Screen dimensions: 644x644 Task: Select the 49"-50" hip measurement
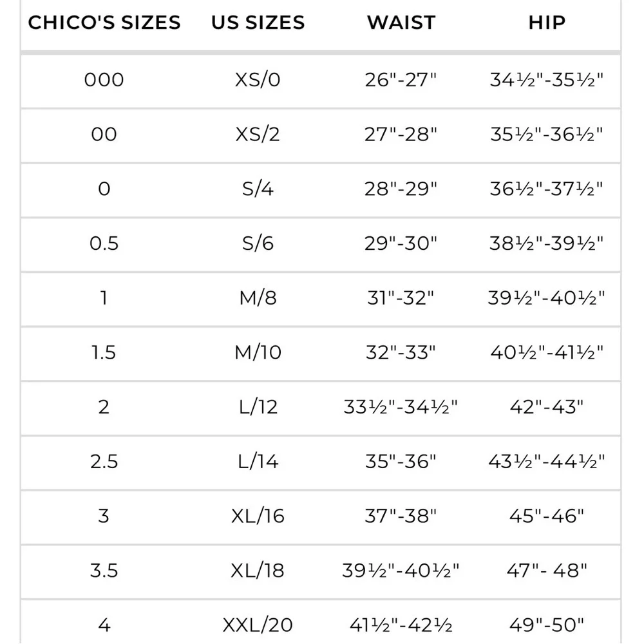coord(547,625)
